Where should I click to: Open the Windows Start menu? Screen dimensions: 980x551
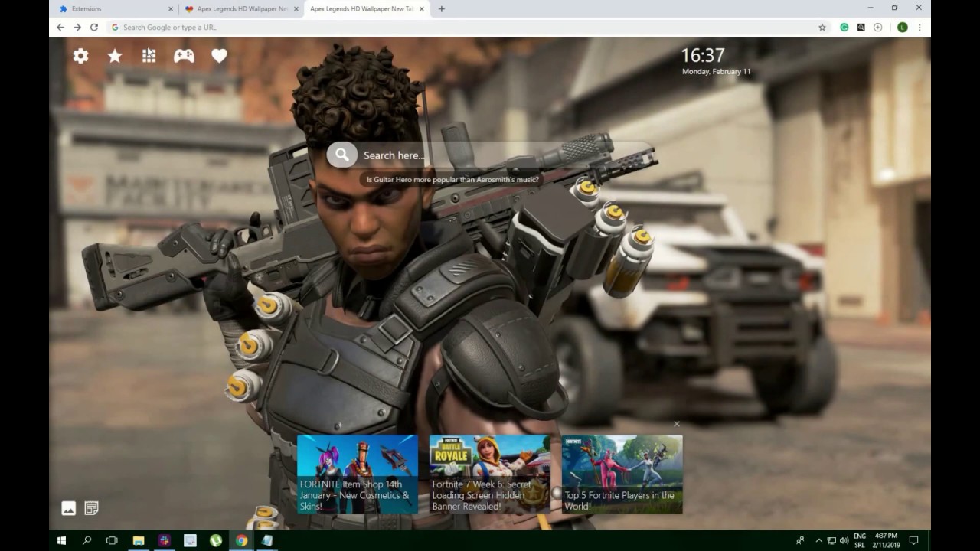[61, 540]
